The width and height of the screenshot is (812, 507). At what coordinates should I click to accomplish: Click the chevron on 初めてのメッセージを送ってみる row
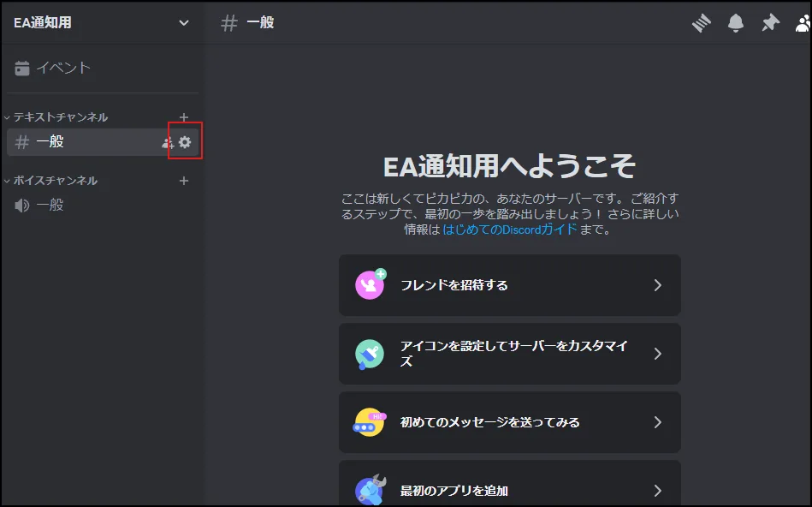(x=658, y=422)
